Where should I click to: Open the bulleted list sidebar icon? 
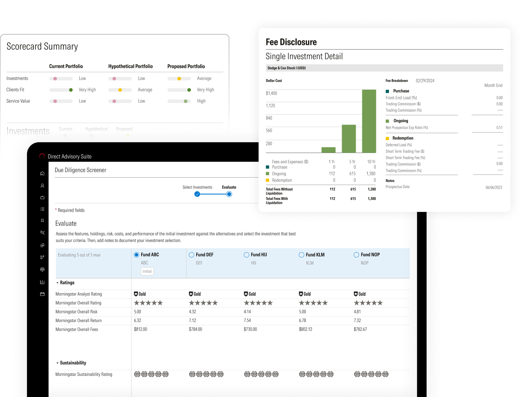[x=42, y=209]
